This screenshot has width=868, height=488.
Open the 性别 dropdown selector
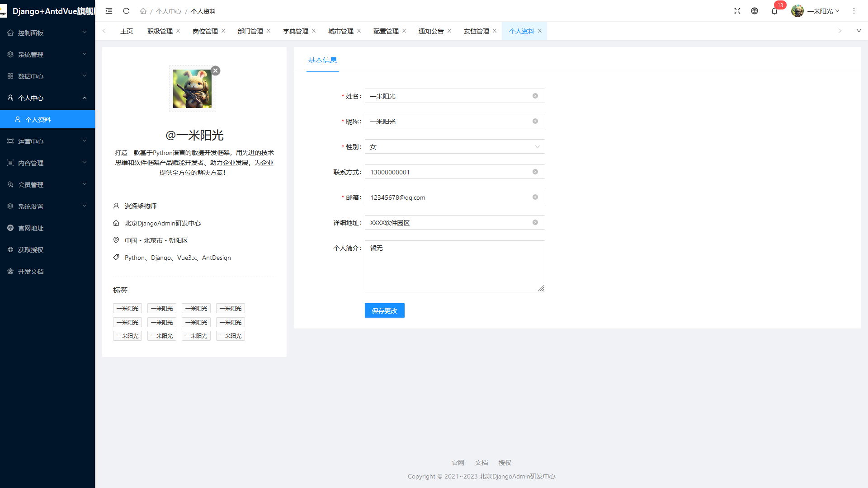[x=454, y=146]
